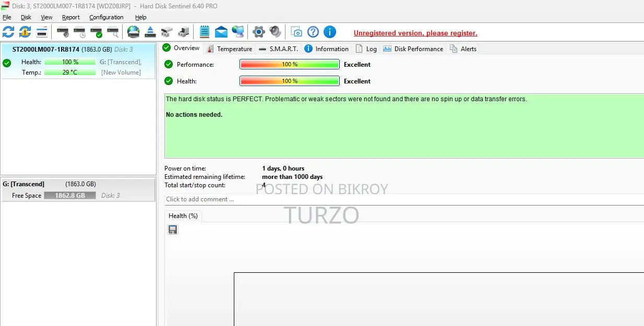Open the Report menu
Screen dimensions: 644x326
(71, 17)
